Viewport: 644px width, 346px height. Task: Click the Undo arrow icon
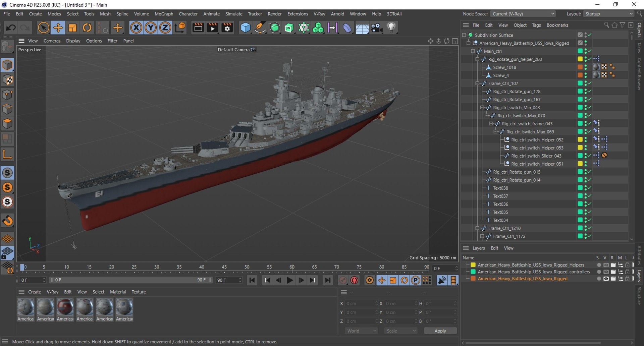point(10,27)
